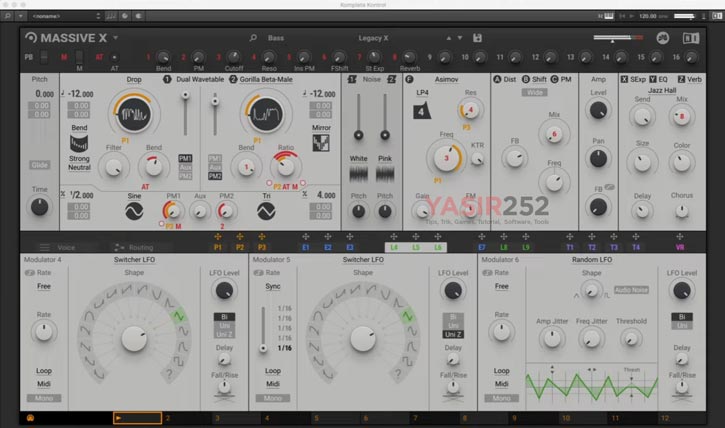Image resolution: width=725 pixels, height=428 pixels.
Task: Click the Massive X logo icon
Action: coord(31,37)
